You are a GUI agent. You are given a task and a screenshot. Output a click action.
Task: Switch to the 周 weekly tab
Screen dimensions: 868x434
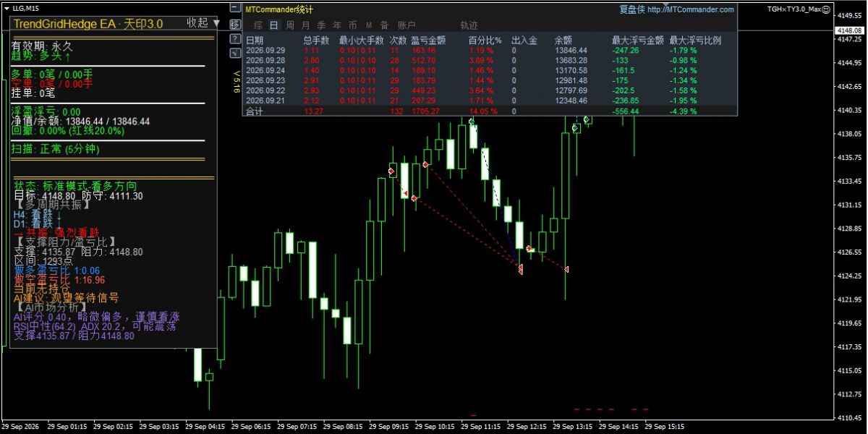[x=290, y=25]
